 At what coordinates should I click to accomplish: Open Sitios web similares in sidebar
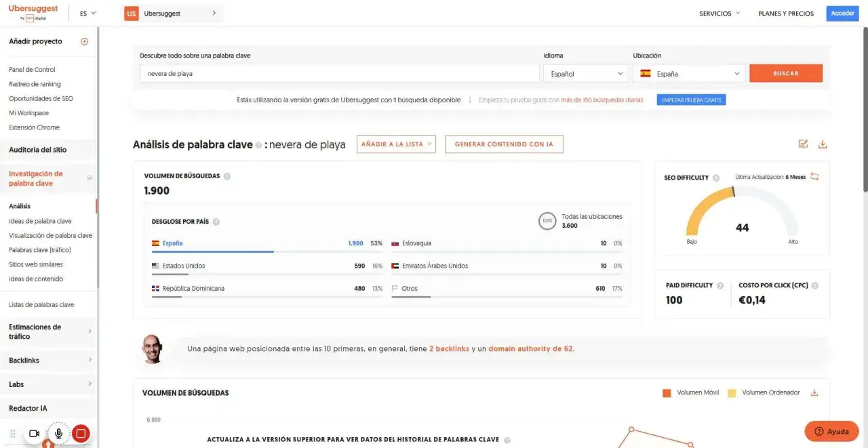(x=36, y=264)
